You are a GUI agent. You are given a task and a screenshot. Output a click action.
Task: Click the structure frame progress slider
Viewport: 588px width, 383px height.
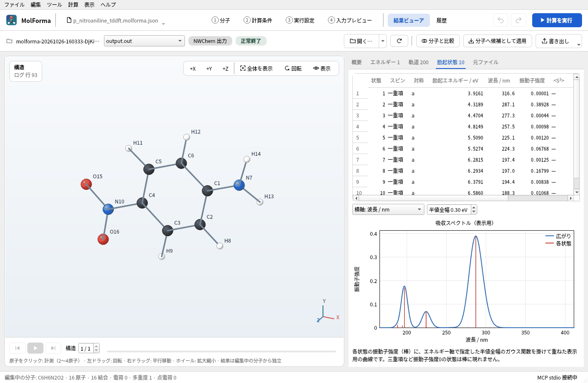coord(222,352)
